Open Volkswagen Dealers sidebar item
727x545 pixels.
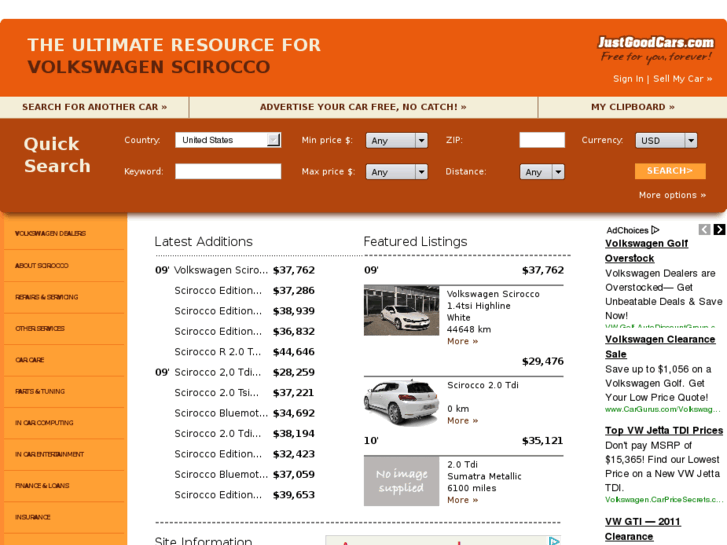coord(50,233)
